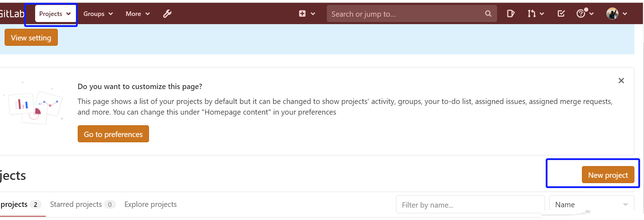
Task: Open the Admin Area wrench icon
Action: 167,14
